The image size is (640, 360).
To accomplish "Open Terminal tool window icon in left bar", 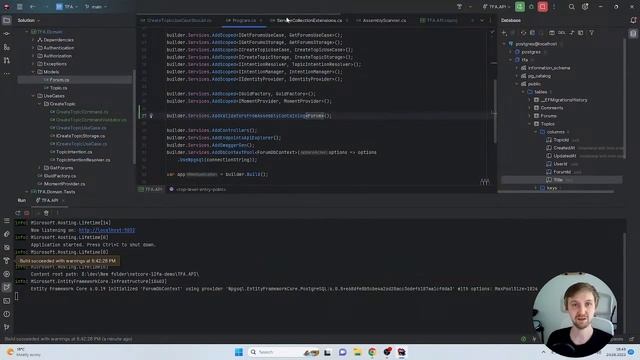I will tap(7, 301).
